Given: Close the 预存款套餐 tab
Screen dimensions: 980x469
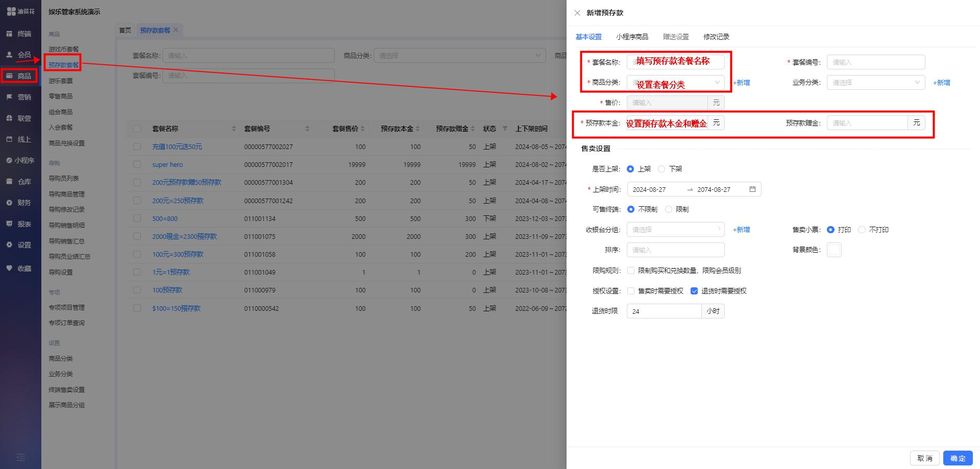Looking at the screenshot, I should point(176,30).
